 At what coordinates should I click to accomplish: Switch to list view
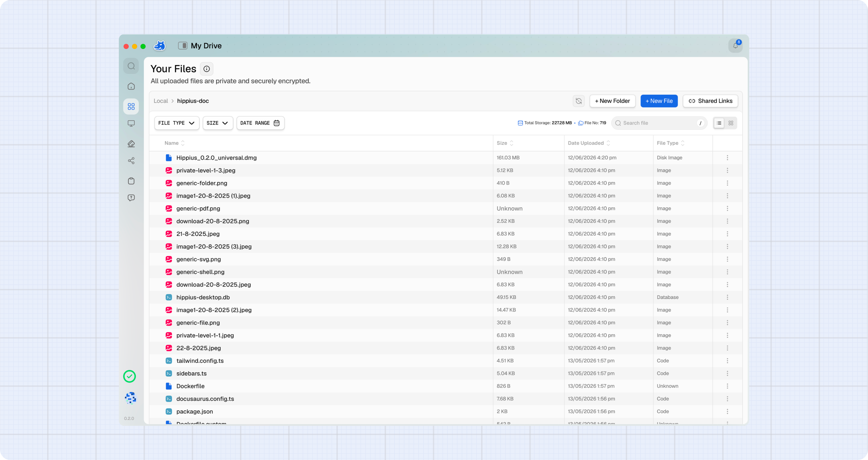coord(719,123)
